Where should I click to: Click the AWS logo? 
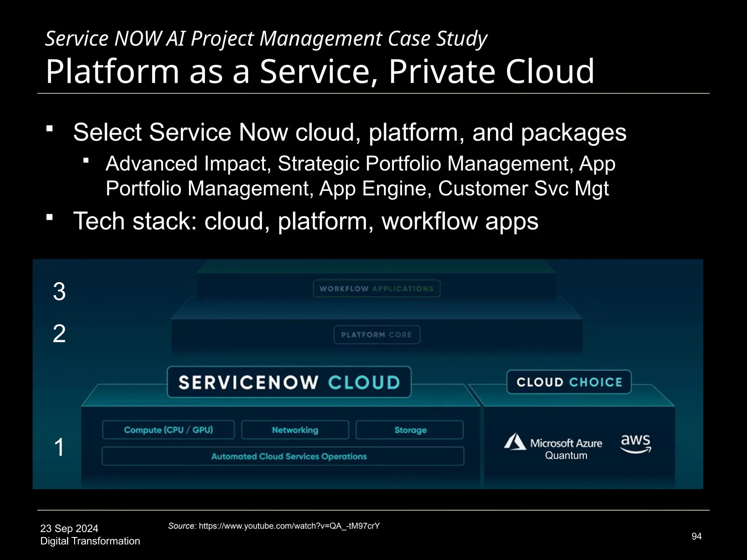(635, 444)
